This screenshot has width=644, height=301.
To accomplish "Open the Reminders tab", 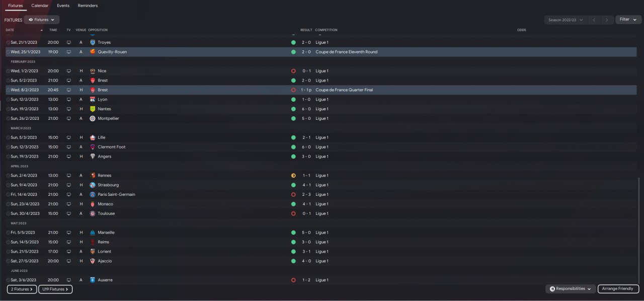I will [88, 6].
